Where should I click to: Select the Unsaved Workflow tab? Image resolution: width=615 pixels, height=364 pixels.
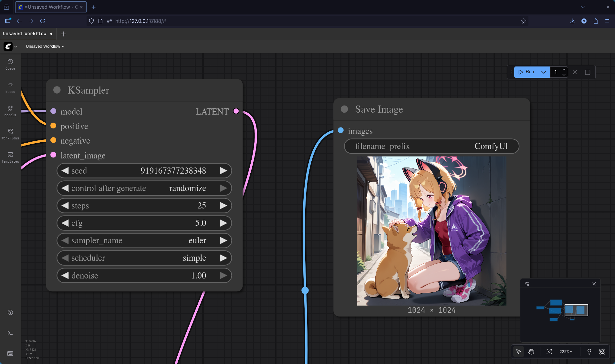pos(25,34)
